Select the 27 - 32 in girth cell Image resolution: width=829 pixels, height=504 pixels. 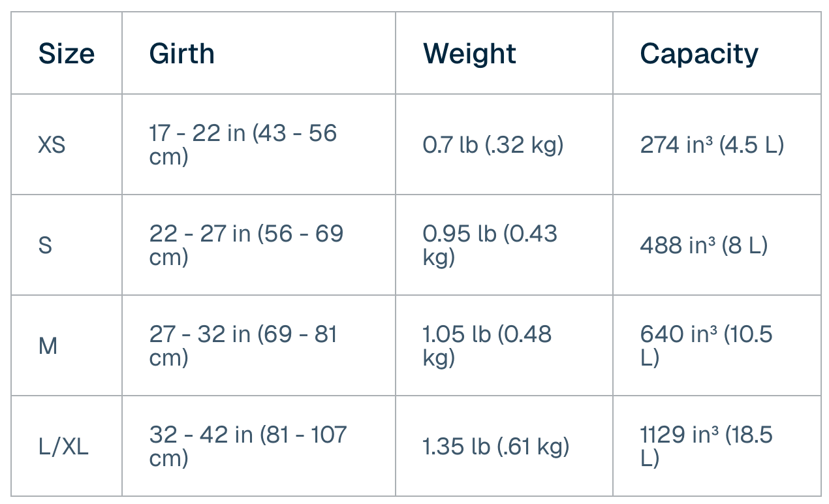(243, 346)
